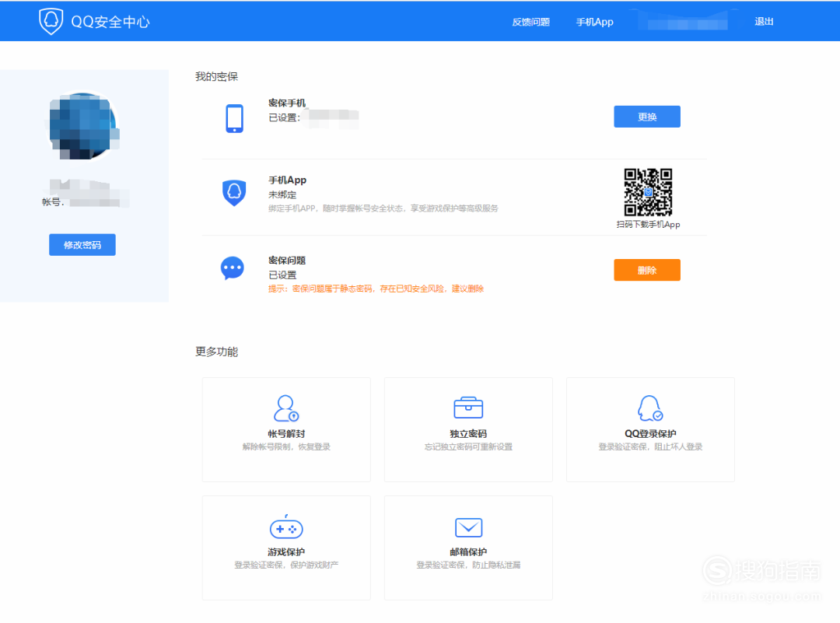Click the 游戏保护 gamepad icon

(286, 527)
